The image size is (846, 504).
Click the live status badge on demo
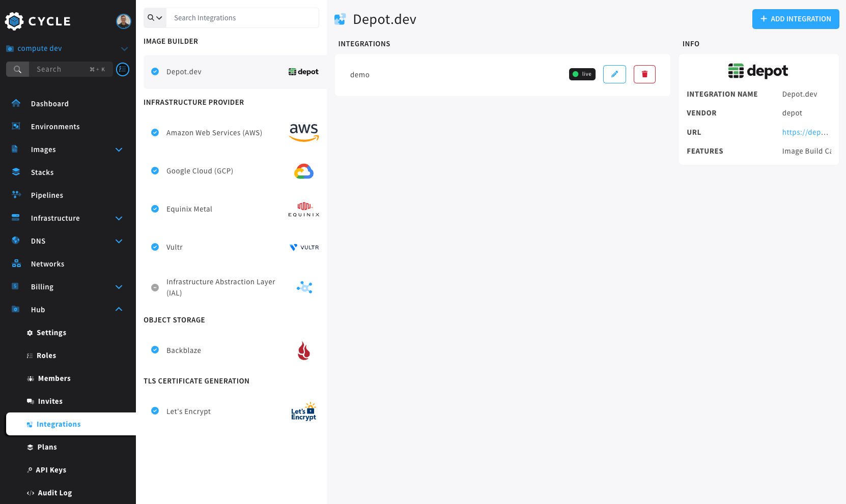pyautogui.click(x=582, y=74)
